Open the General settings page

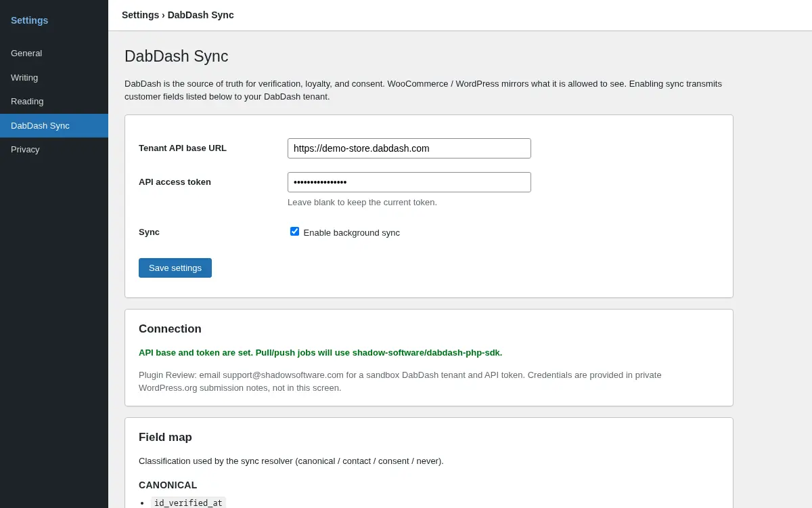click(x=54, y=54)
